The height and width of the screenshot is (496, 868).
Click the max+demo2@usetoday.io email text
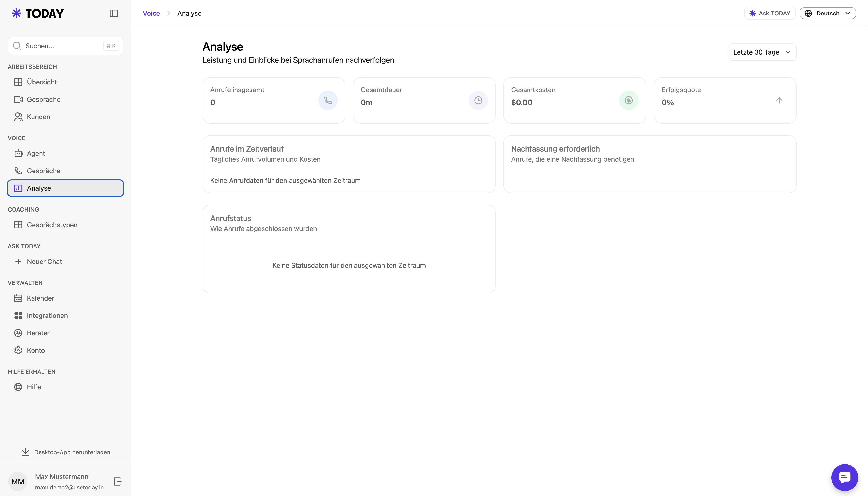pyautogui.click(x=69, y=488)
